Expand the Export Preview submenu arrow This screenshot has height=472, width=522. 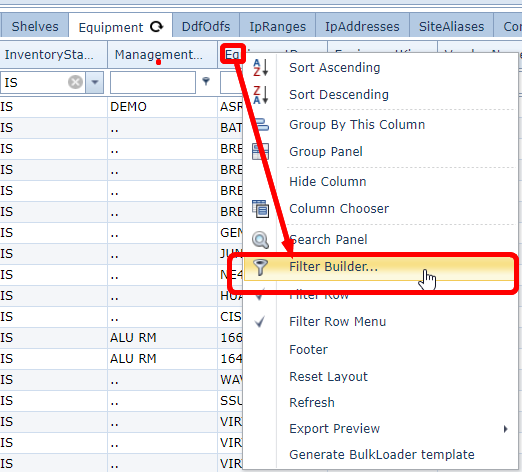pyautogui.click(x=506, y=429)
